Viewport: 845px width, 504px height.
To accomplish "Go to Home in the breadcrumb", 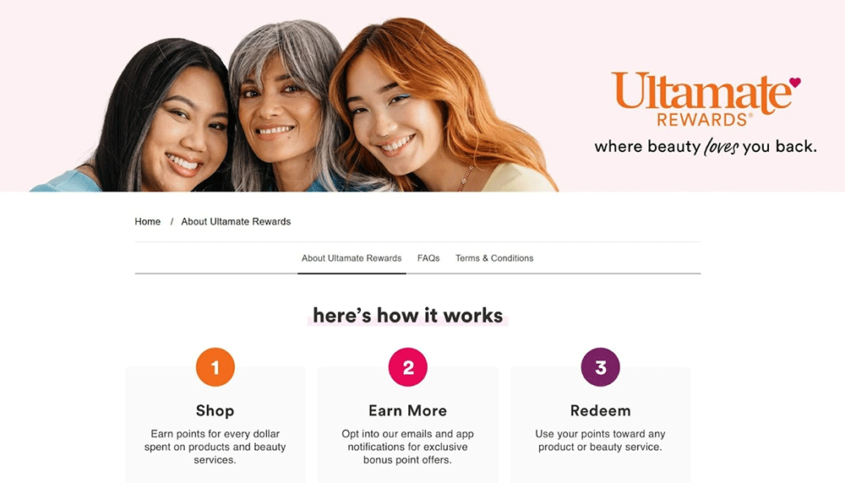I will [x=148, y=222].
